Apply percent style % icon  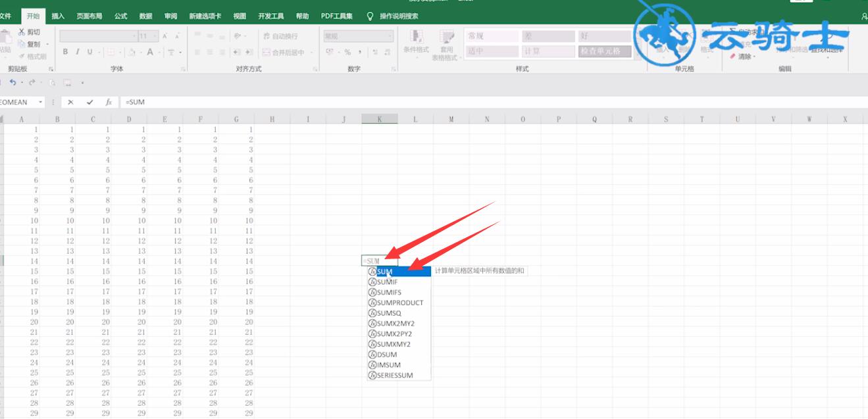(347, 52)
